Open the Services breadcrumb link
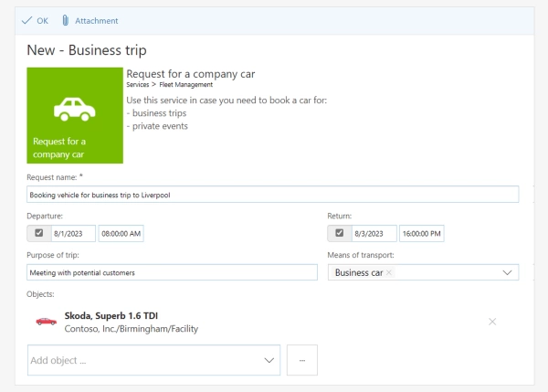Image resolution: width=548 pixels, height=392 pixels. click(x=138, y=85)
